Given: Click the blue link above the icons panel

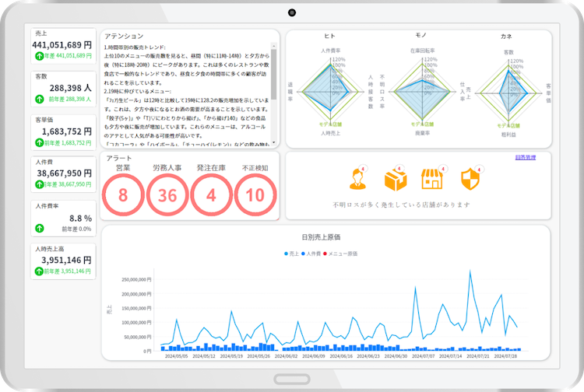Looking at the screenshot, I should [525, 157].
